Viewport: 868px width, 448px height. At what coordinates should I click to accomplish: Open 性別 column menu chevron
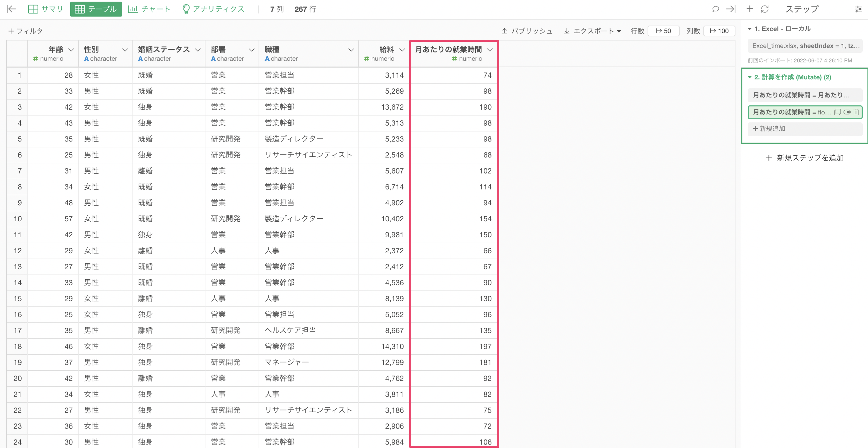(125, 50)
